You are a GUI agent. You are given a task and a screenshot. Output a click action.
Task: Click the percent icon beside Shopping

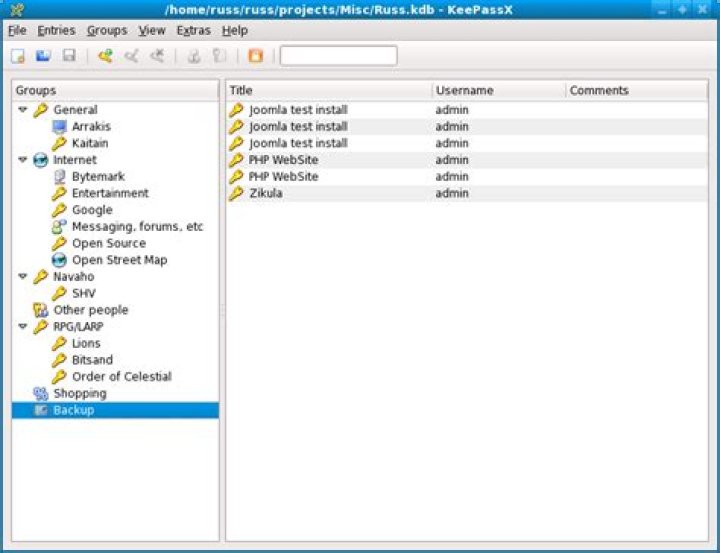[40, 394]
